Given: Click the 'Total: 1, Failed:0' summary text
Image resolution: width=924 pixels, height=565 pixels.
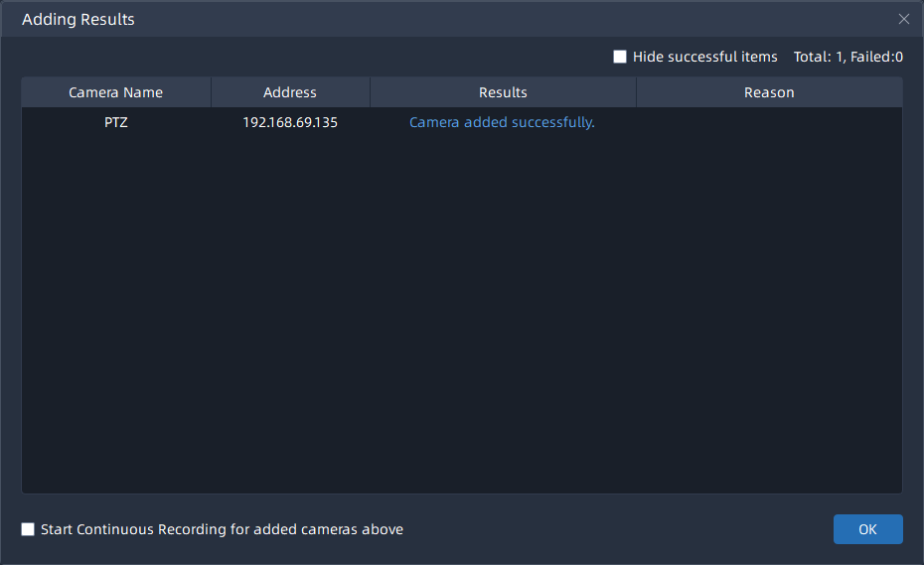Looking at the screenshot, I should point(847,57).
